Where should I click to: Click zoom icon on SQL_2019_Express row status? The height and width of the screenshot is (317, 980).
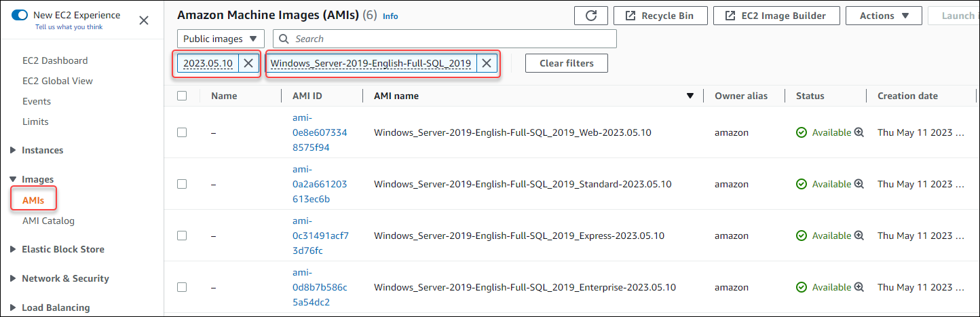pyautogui.click(x=859, y=236)
